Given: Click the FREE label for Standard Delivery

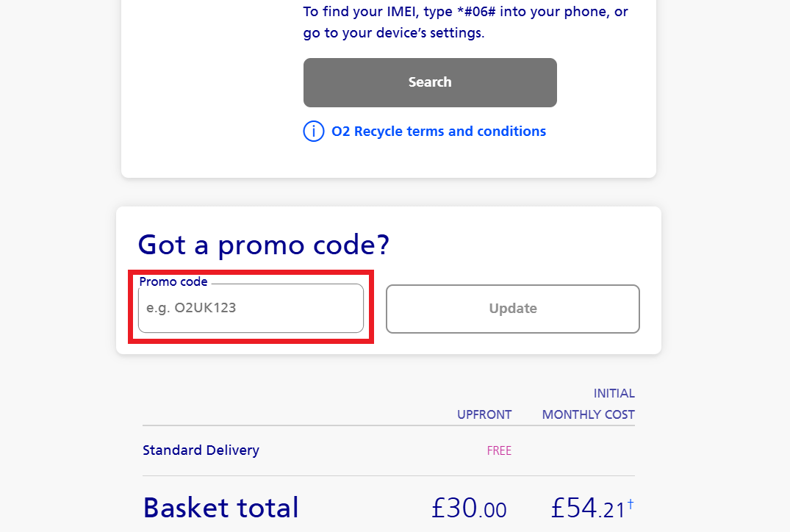Looking at the screenshot, I should pyautogui.click(x=499, y=450).
